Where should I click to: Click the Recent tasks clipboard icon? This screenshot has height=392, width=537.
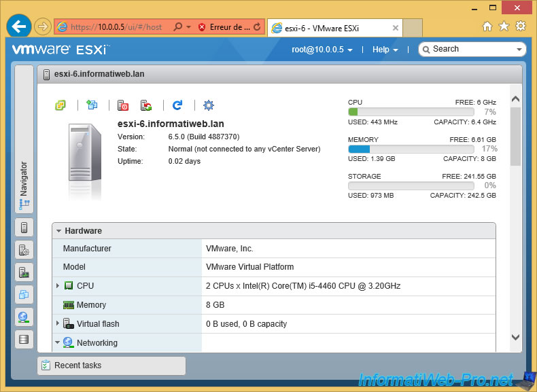tap(46, 366)
